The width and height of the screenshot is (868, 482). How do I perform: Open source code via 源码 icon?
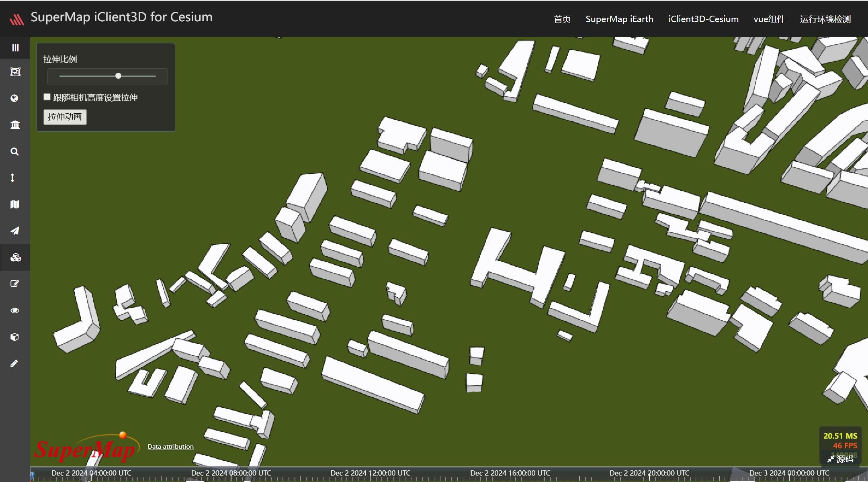(840, 459)
